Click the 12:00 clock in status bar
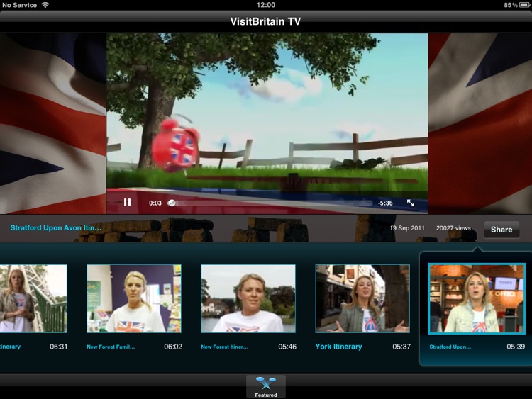 tap(266, 5)
